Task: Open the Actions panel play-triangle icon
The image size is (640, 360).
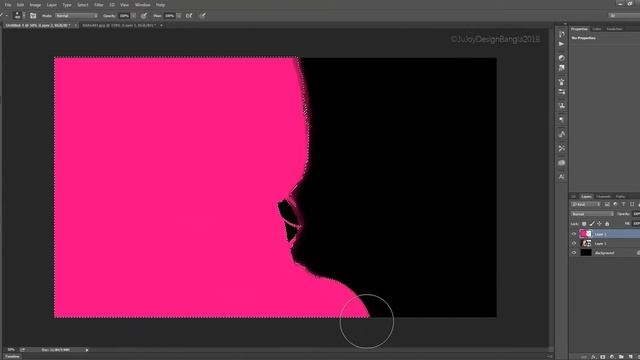Action: pyautogui.click(x=562, y=44)
